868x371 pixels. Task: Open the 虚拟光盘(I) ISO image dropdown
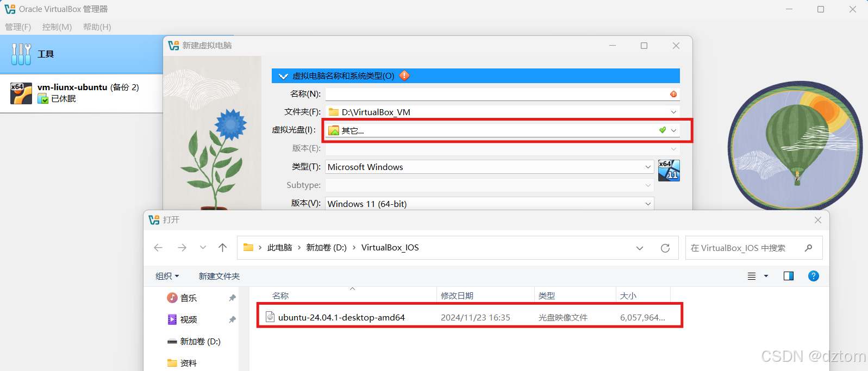pos(673,130)
